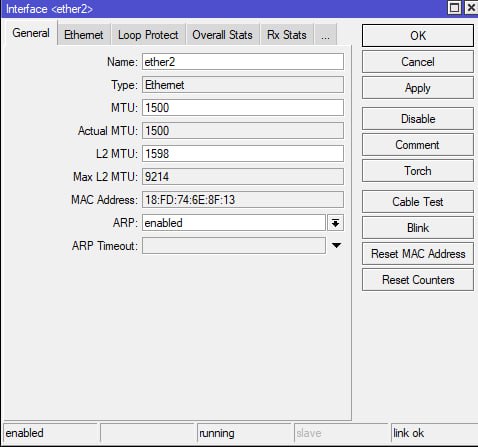
Task: Focus the Name input field
Action: coord(243,62)
